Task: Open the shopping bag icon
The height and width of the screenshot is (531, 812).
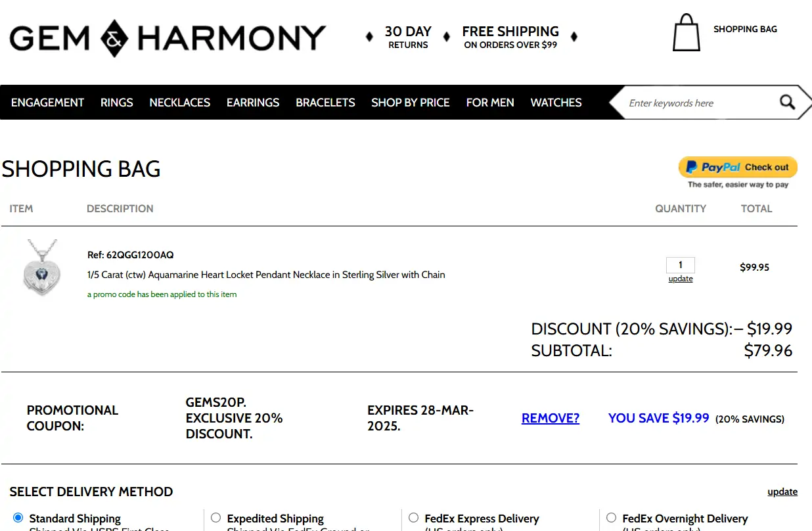Action: (687, 33)
